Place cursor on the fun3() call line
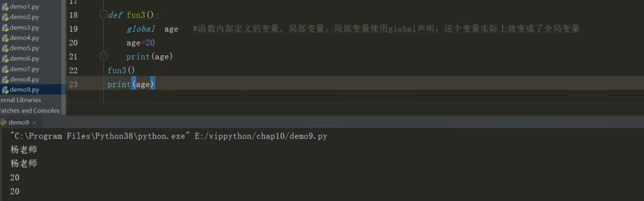Viewport: 644px width, 201px height. click(x=121, y=71)
